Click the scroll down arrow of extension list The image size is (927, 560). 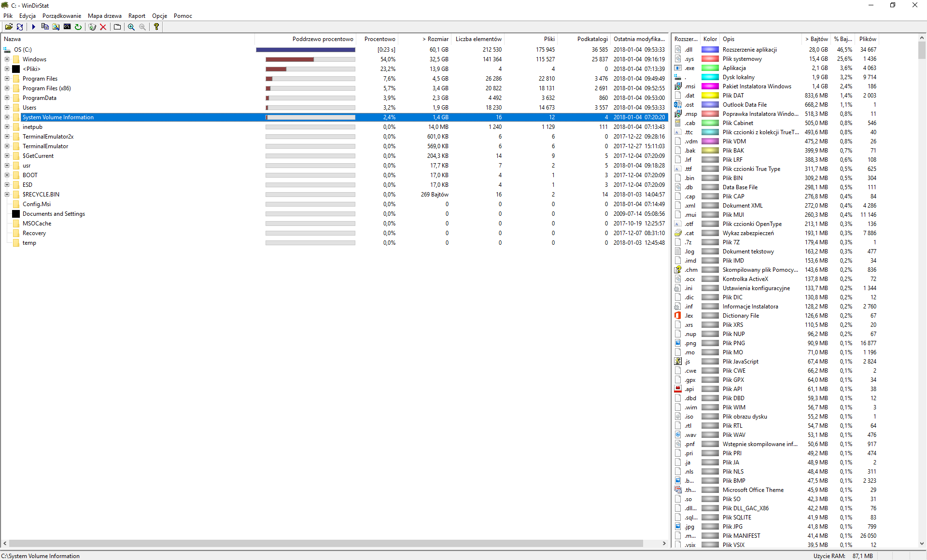click(922, 544)
